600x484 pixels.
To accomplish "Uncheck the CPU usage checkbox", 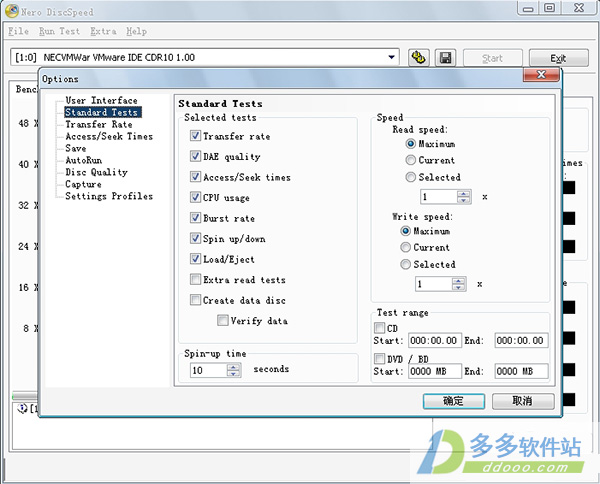I will [x=195, y=197].
